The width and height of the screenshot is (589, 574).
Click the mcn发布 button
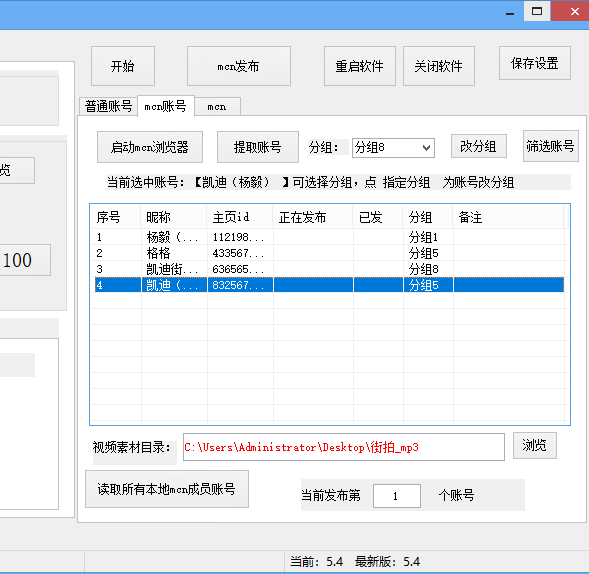239,66
